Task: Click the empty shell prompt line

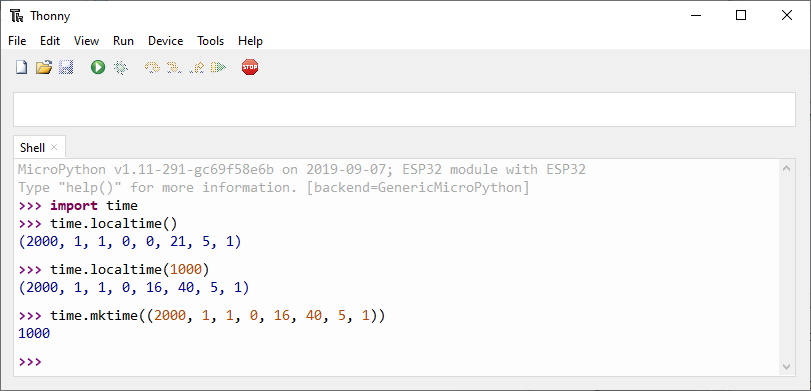Action: [x=397, y=362]
